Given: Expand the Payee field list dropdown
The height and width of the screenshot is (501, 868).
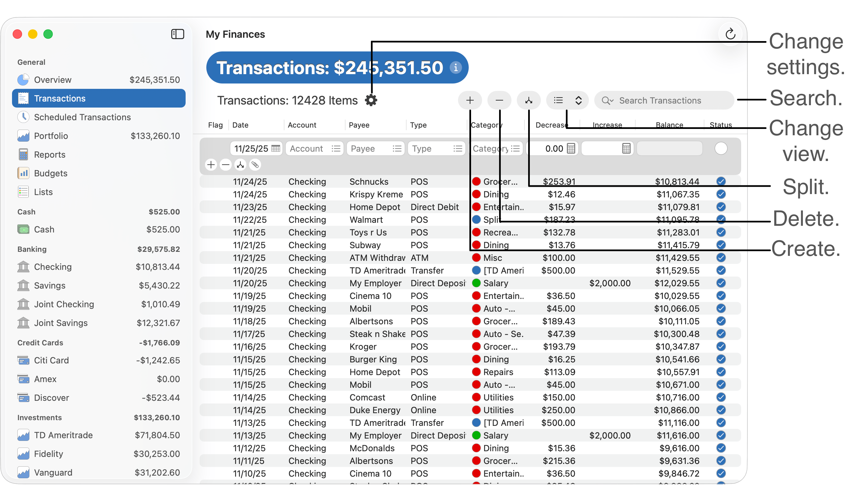Looking at the screenshot, I should (397, 149).
